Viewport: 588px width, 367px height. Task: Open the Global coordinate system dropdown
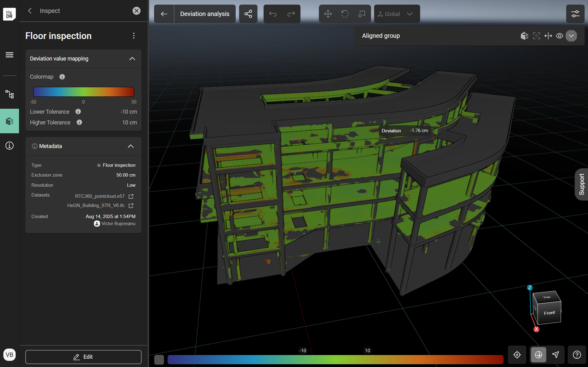click(397, 14)
